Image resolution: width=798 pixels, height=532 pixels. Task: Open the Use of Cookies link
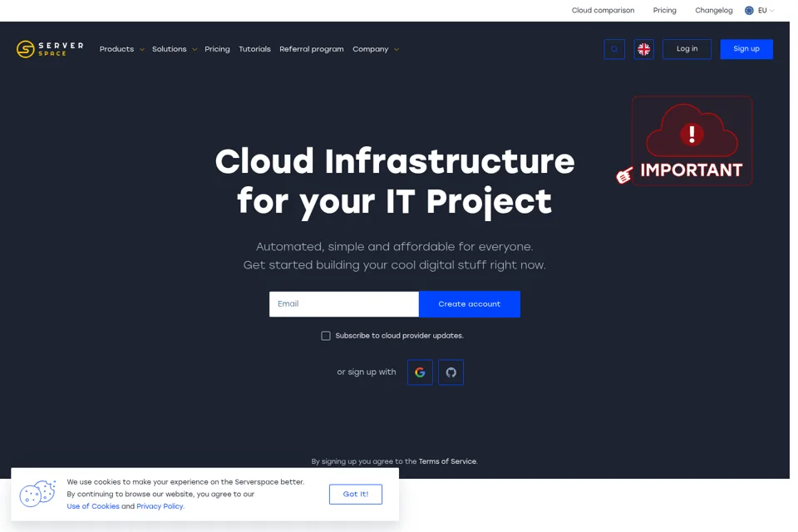93,506
